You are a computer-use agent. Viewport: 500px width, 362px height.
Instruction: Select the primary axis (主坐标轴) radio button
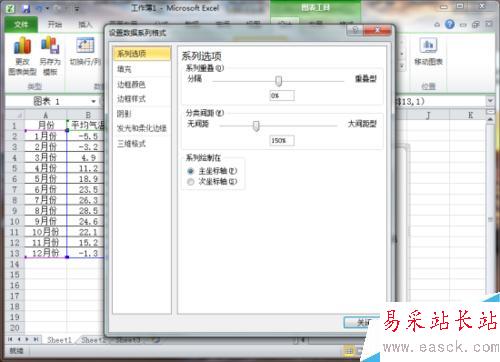[x=191, y=171]
